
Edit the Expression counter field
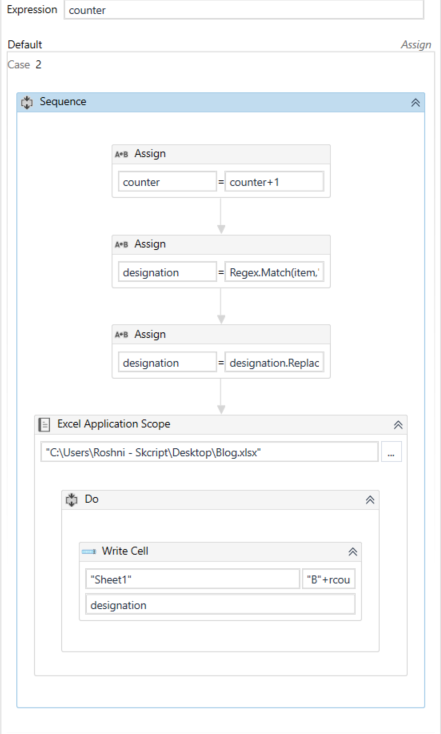click(x=243, y=10)
